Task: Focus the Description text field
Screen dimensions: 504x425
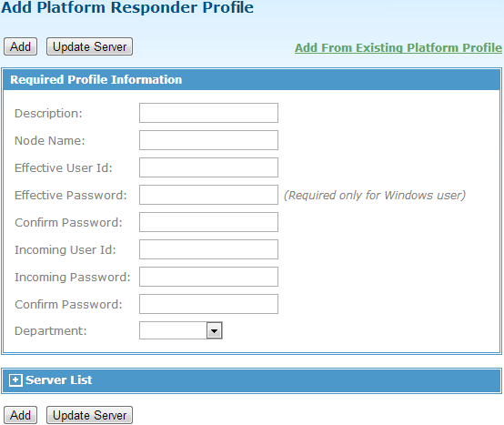Action: pos(208,113)
